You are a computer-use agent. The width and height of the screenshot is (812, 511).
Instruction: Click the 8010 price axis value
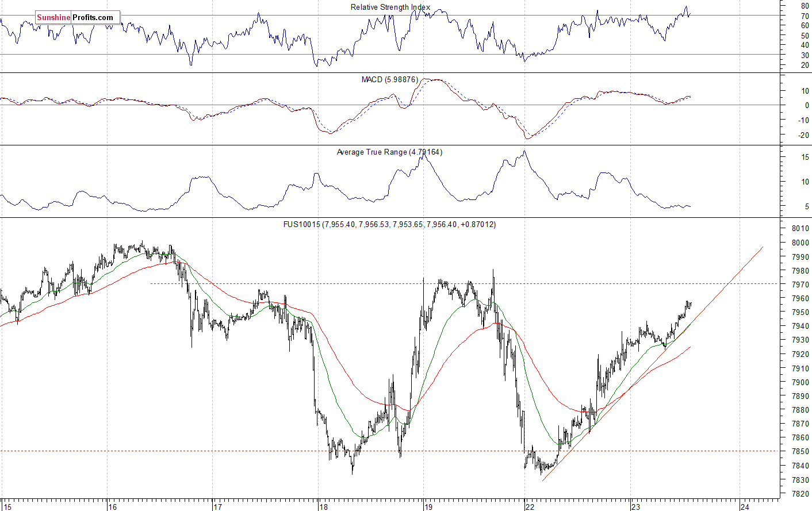[800, 228]
